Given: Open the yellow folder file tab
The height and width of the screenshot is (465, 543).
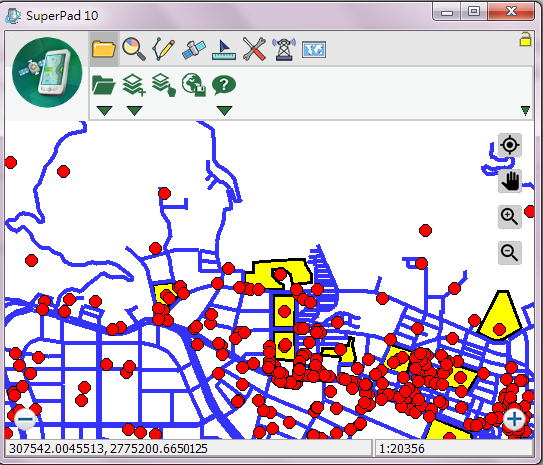Looking at the screenshot, I should click(104, 49).
